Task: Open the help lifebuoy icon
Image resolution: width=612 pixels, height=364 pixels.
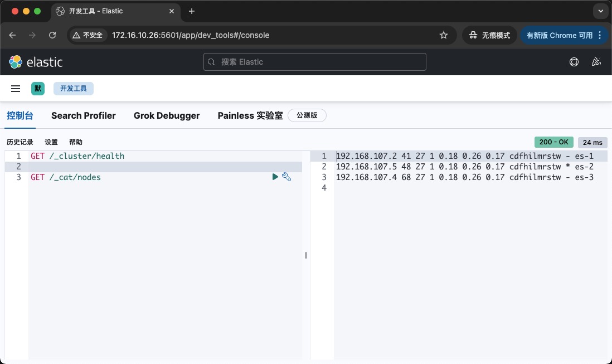Action: [574, 62]
